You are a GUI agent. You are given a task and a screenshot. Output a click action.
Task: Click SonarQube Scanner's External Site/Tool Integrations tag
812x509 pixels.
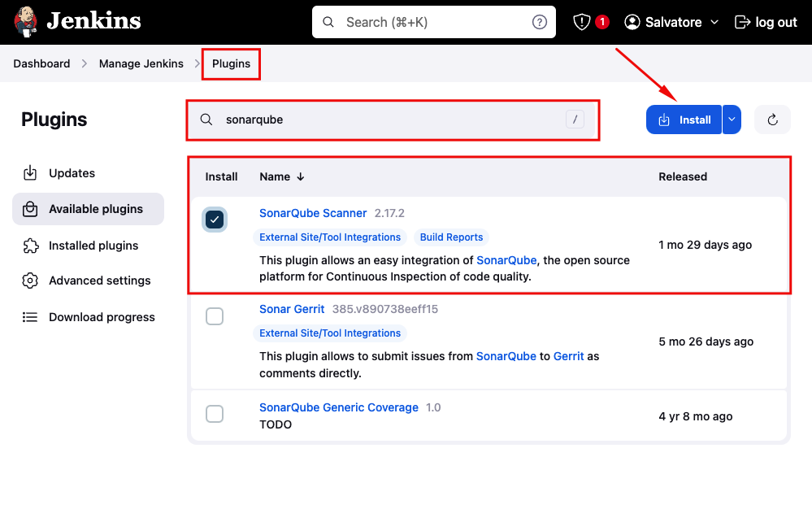[330, 237]
